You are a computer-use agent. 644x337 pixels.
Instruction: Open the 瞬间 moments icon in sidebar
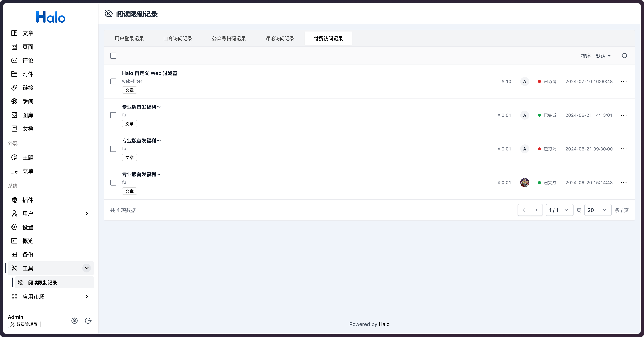[14, 101]
